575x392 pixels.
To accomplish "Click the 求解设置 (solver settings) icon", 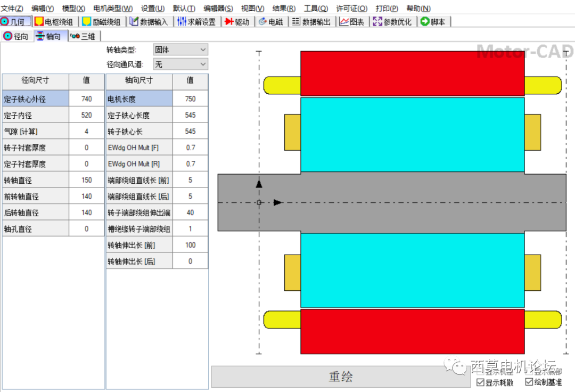I will 195,21.
